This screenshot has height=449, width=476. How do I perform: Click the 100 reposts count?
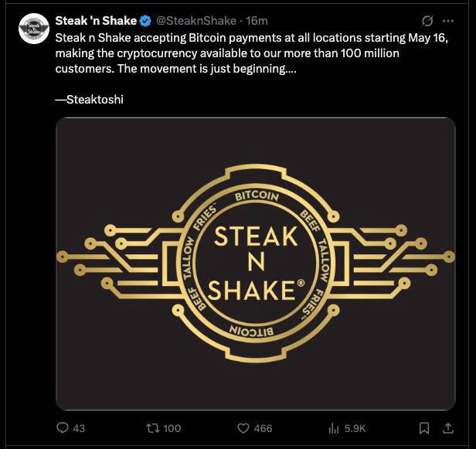172,428
